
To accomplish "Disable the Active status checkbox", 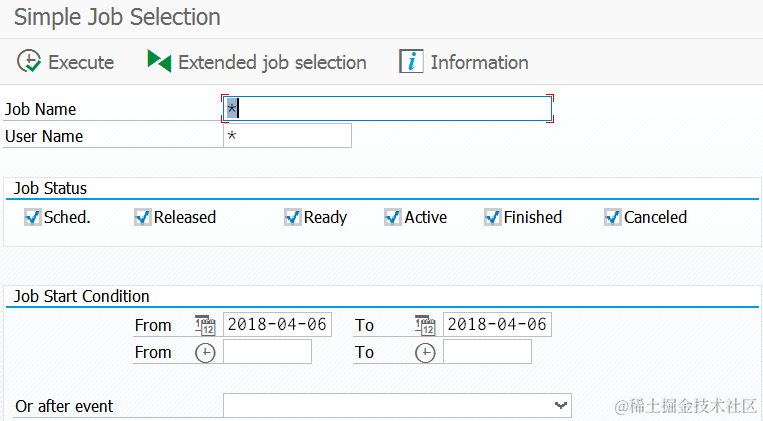I will click(x=392, y=217).
